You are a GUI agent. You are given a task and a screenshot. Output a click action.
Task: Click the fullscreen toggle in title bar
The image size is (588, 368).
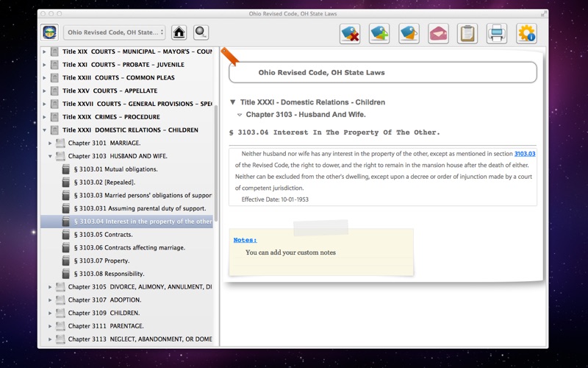[543, 14]
